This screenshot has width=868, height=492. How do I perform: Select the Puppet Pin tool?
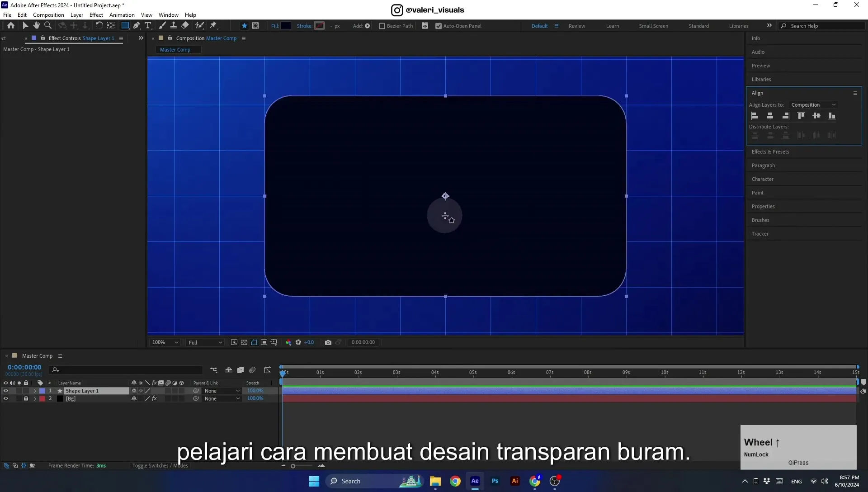click(x=213, y=26)
